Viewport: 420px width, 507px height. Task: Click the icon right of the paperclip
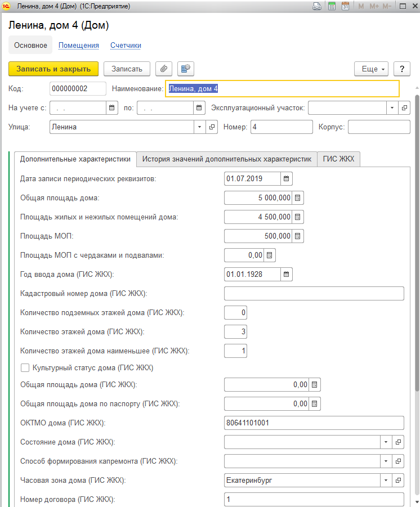tap(185, 69)
